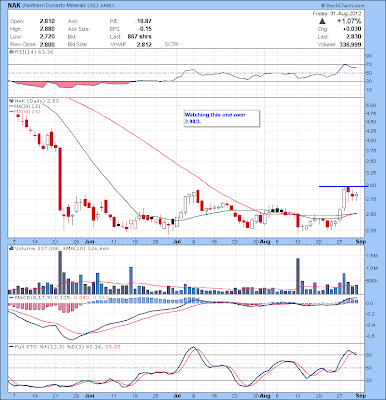Click the Last size 867 shrs
386x400 pixels.
pyautogui.click(x=139, y=36)
